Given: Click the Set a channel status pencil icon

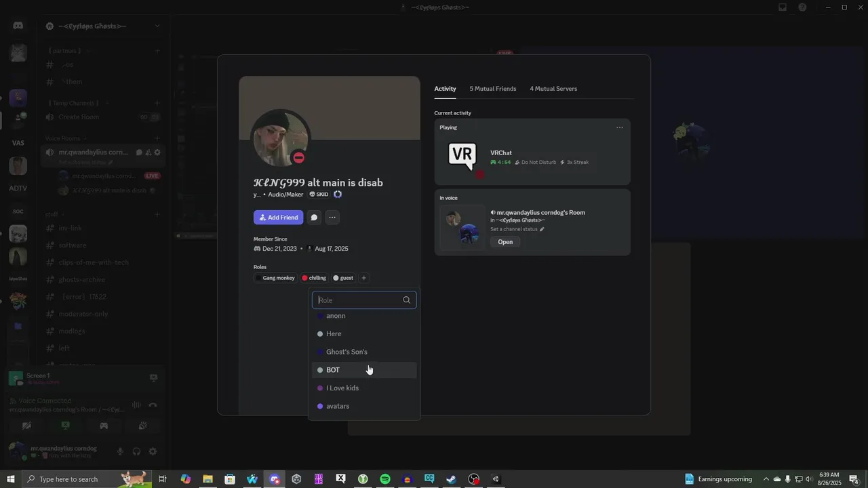Looking at the screenshot, I should (542, 229).
